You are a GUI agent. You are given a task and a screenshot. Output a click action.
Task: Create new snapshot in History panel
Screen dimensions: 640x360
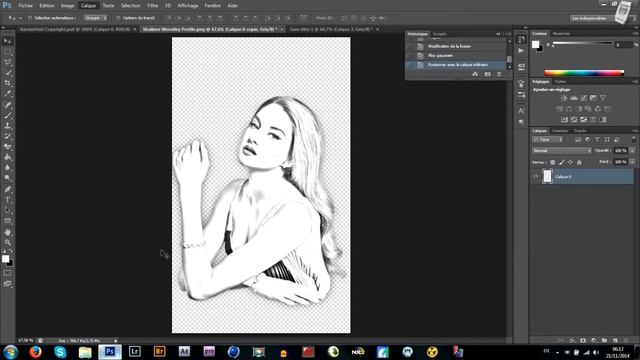tap(487, 74)
